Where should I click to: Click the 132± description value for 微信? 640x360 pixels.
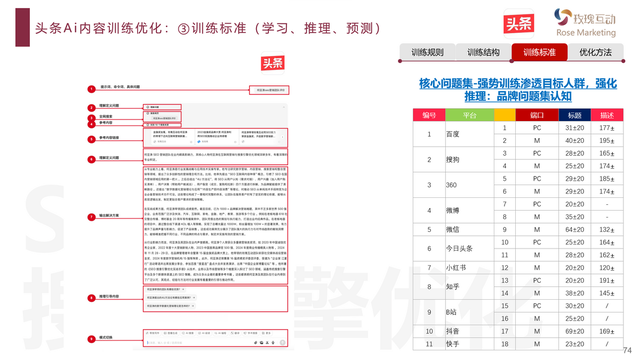[x=607, y=229]
